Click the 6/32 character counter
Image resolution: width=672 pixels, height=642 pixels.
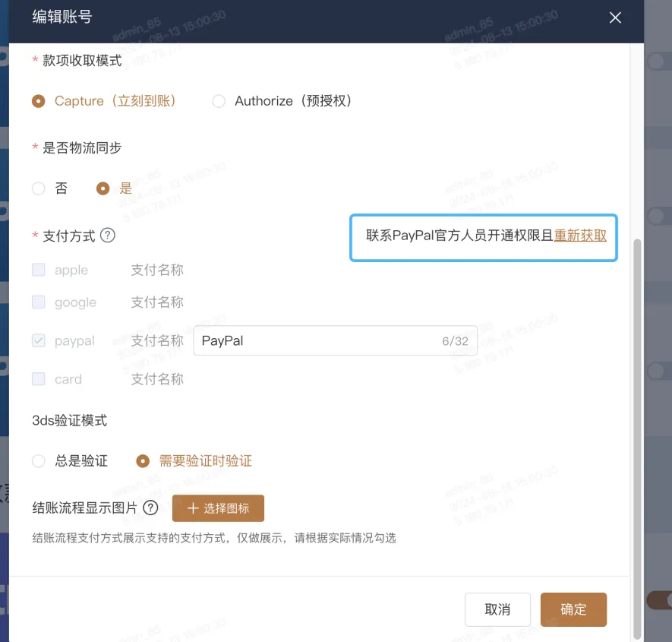click(455, 341)
